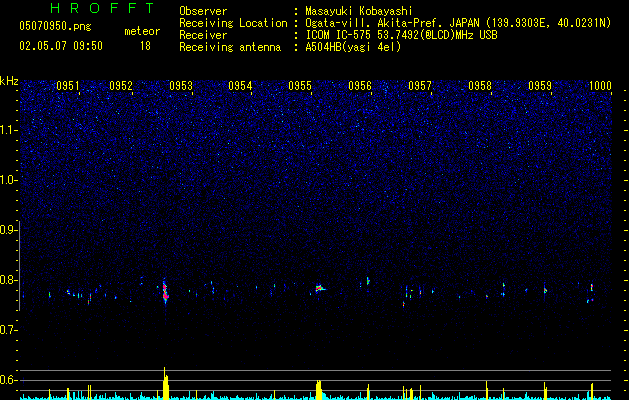Image resolution: width=629 pixels, height=400 pixels.
Task: Click the Receiving antenna field label
Action: pos(230,47)
